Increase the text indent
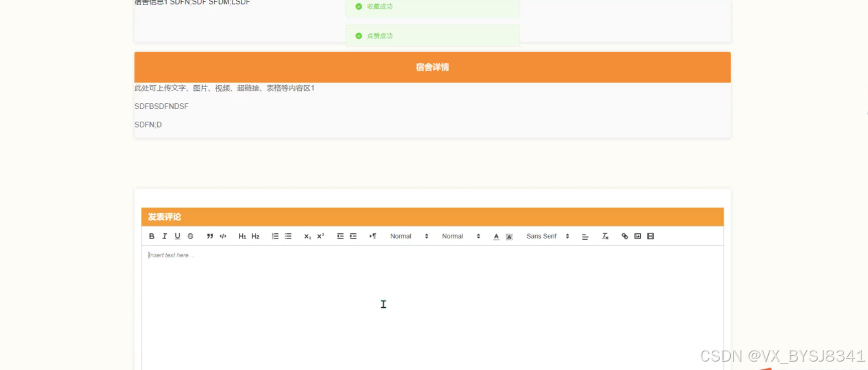 point(354,237)
